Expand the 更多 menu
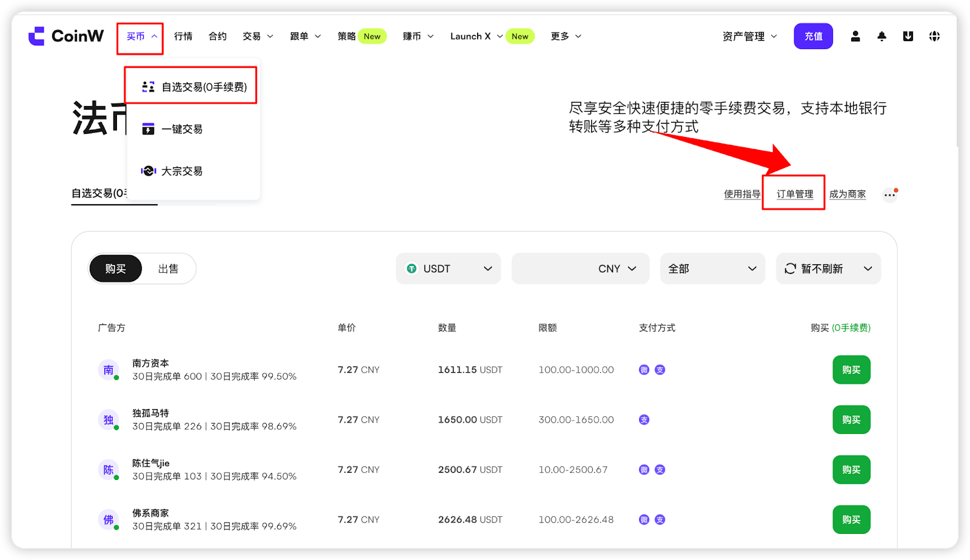The height and width of the screenshot is (560, 970). (x=566, y=36)
